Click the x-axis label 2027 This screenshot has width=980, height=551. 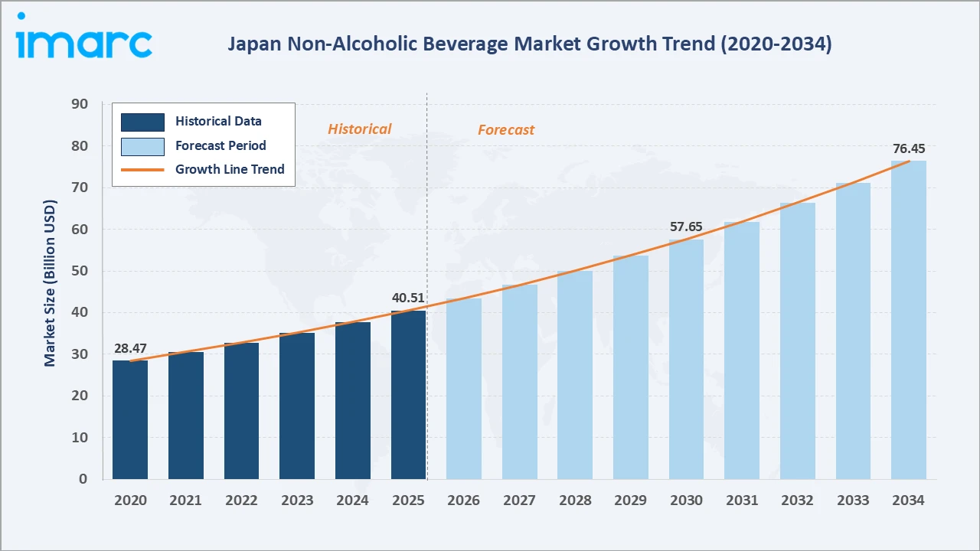[520, 500]
